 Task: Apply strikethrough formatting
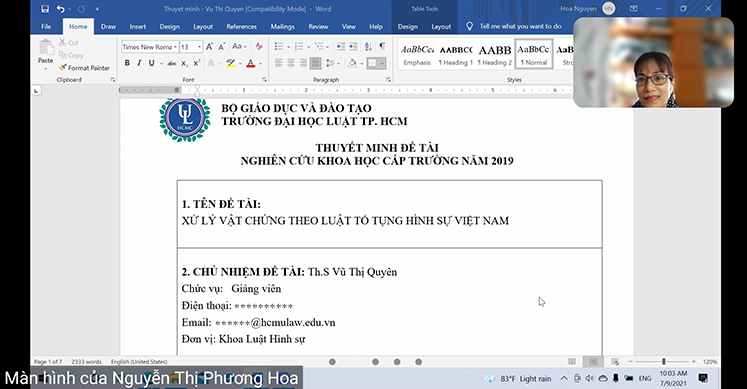pyautogui.click(x=172, y=63)
